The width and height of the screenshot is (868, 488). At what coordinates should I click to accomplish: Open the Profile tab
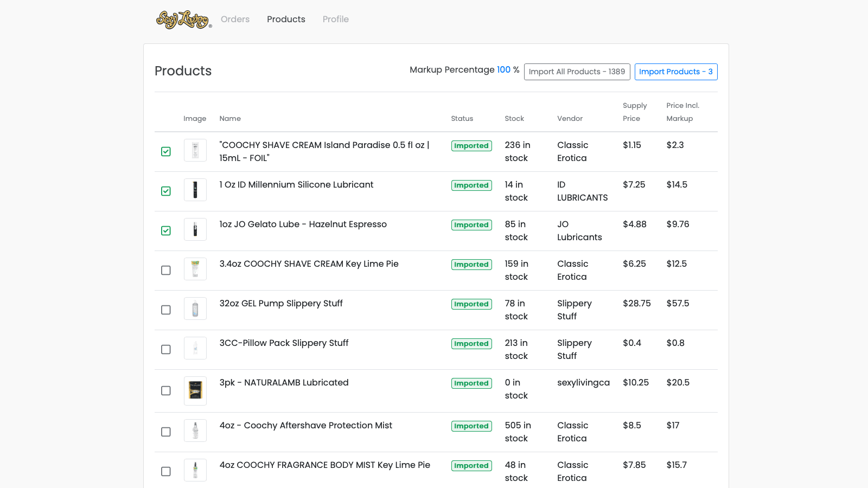335,19
